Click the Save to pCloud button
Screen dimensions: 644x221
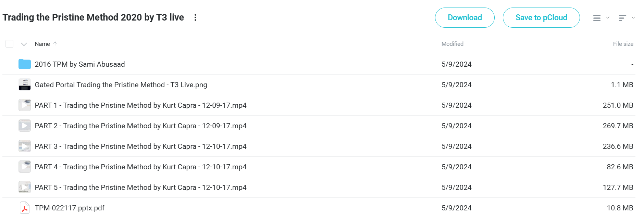541,17
